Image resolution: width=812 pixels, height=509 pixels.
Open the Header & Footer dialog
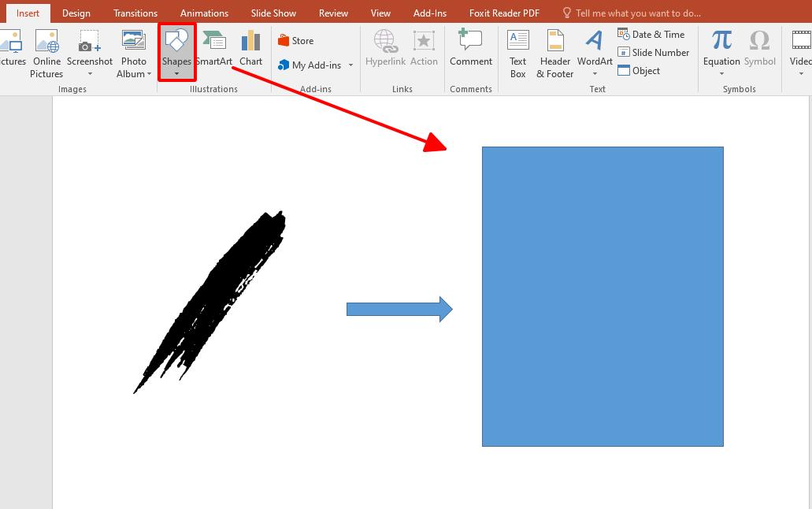pos(554,53)
